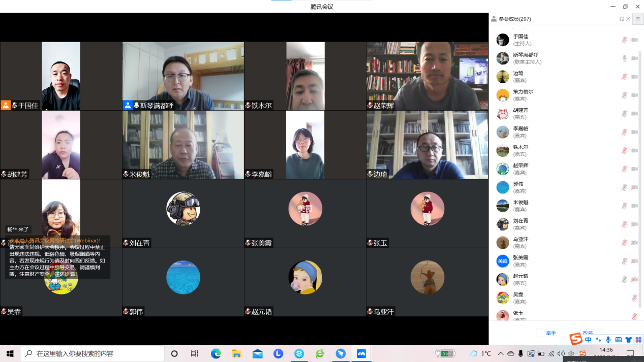Viewport: 644px width, 362px height.
Task: Open the hamburger menu at top right
Action: (x=638, y=19)
